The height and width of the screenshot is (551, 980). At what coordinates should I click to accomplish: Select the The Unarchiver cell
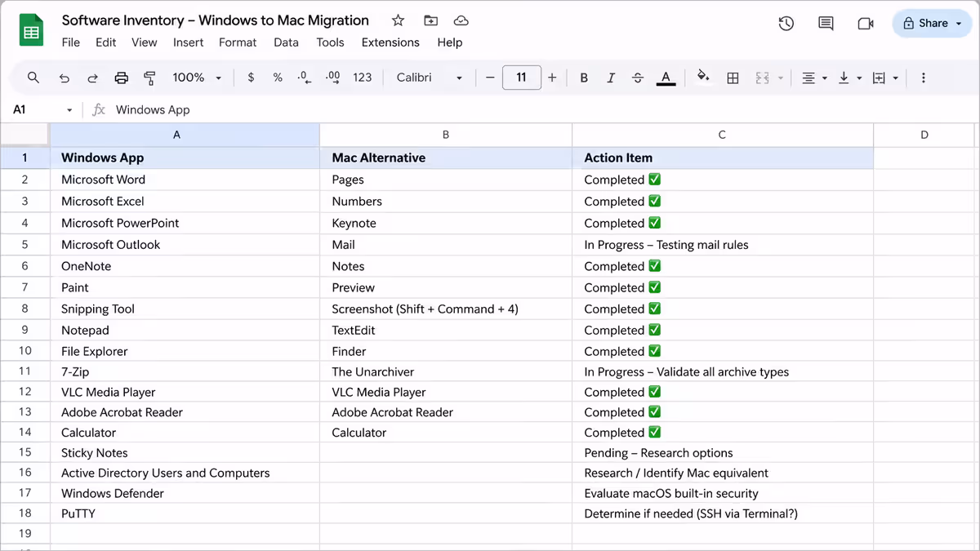[x=446, y=371]
